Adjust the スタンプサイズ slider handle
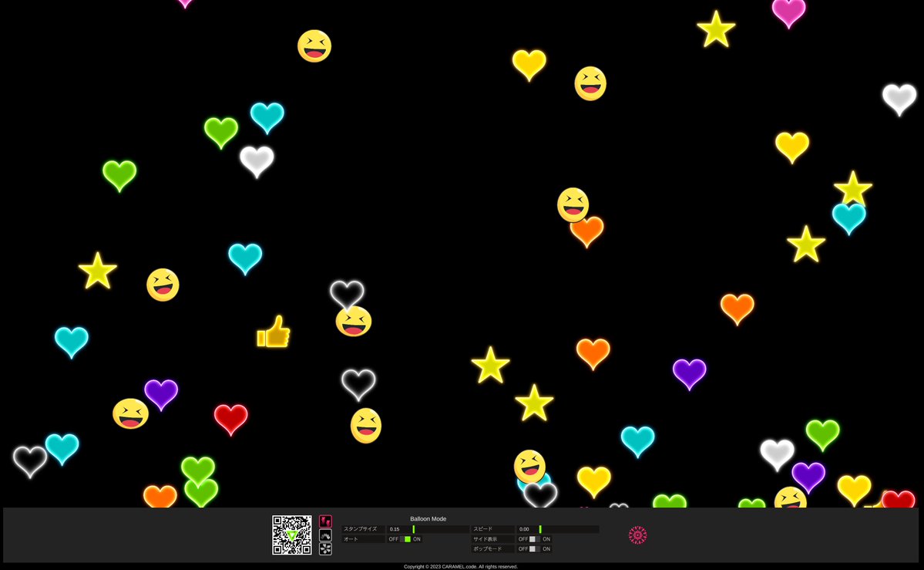 [x=413, y=529]
